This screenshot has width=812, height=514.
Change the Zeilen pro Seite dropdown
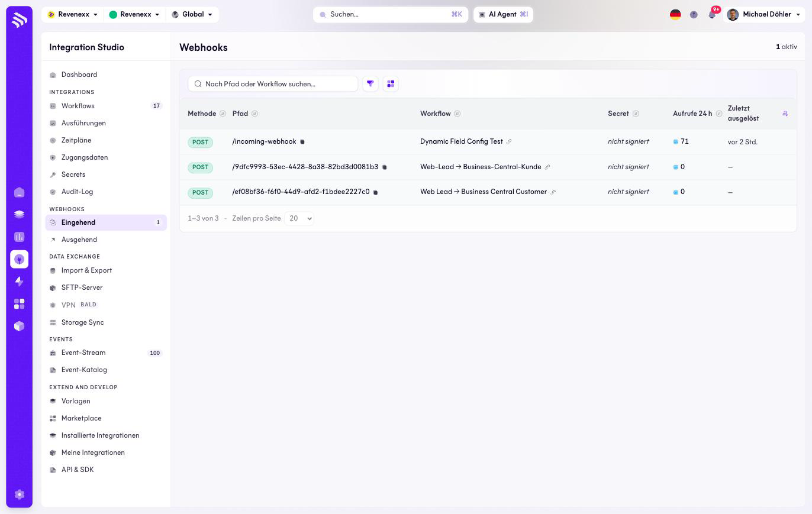[299, 218]
